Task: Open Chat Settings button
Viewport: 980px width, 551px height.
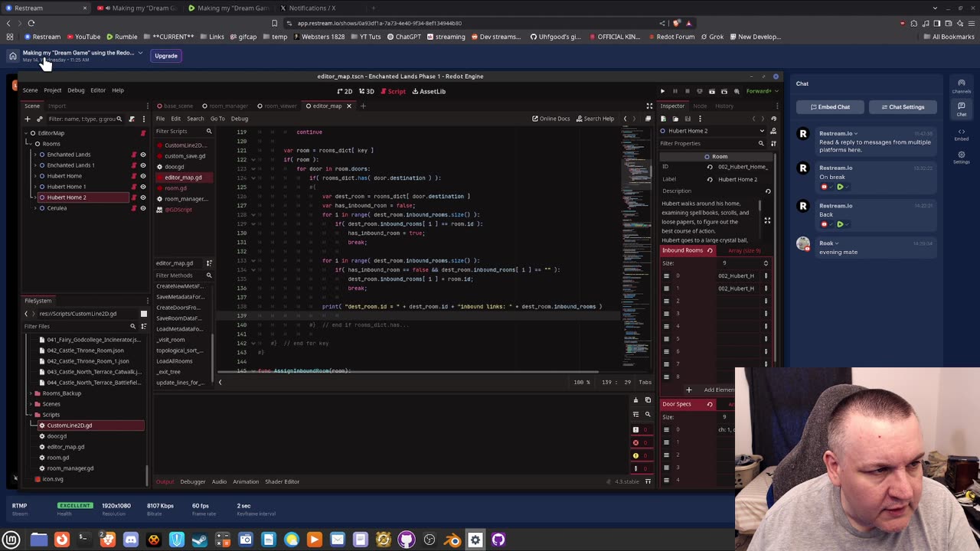Action: (x=902, y=107)
